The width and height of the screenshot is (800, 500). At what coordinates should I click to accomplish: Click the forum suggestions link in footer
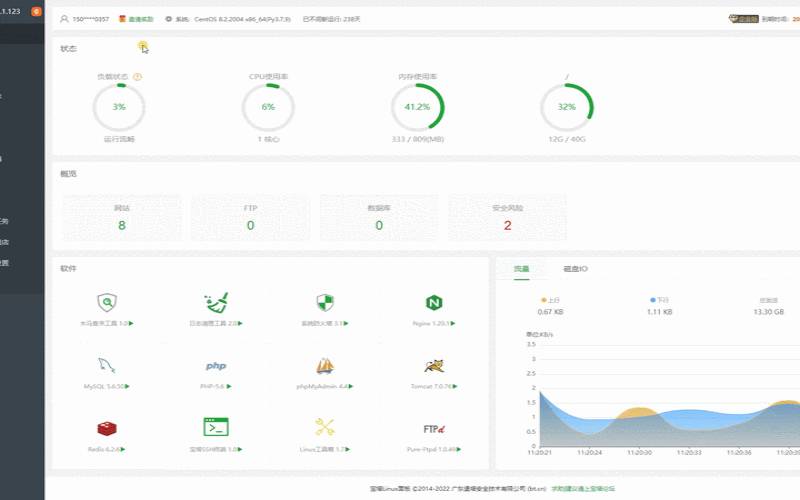point(583,489)
